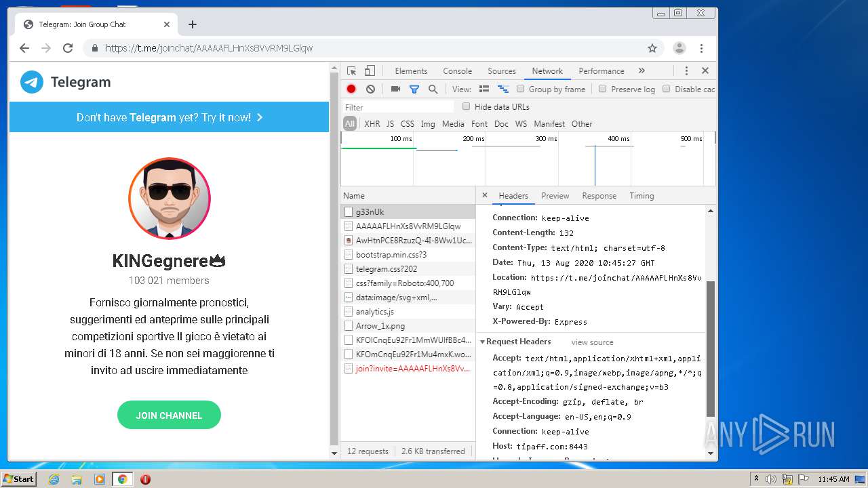Enable Preserve log checkbox
Screen dimensions: 868x488
602,89
